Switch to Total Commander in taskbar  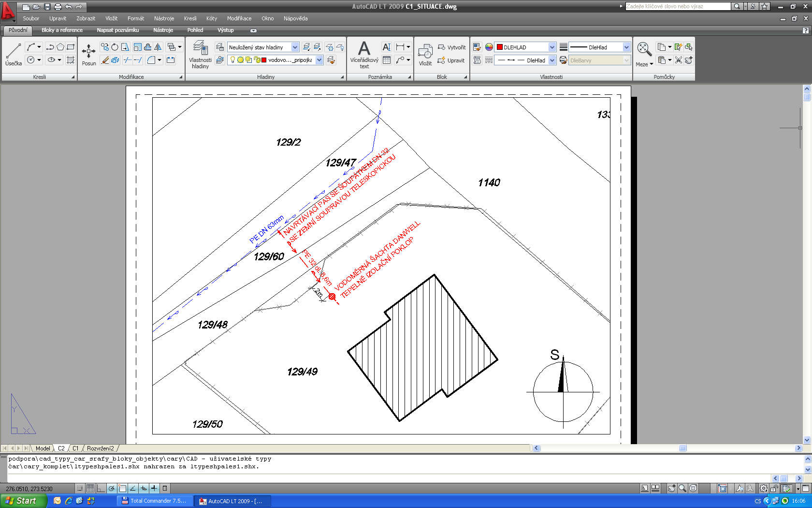coord(155,501)
